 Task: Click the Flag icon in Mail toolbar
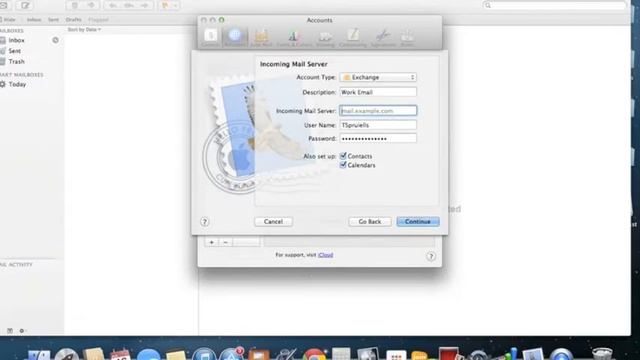(165, 5)
